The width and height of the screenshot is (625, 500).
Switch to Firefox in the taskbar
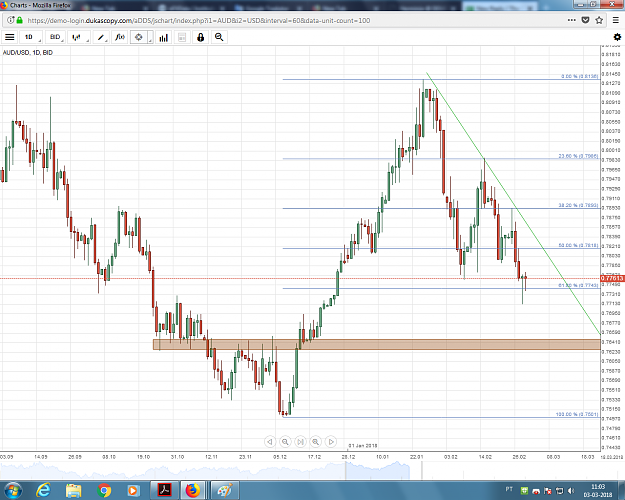coord(193,490)
